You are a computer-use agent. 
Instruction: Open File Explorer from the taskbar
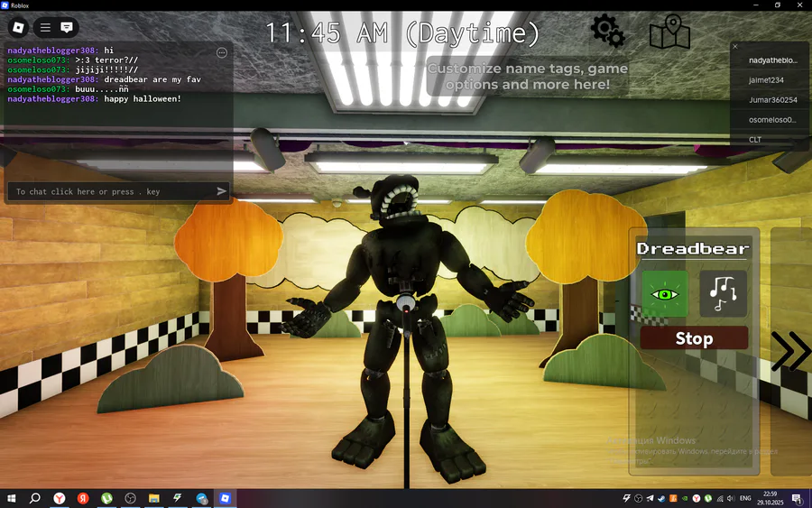153,498
